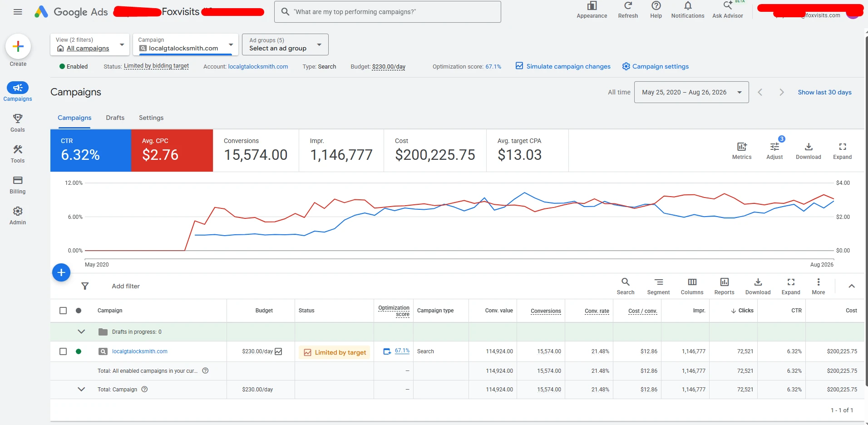
Task: Click the Google Ads logo
Action: click(x=71, y=12)
